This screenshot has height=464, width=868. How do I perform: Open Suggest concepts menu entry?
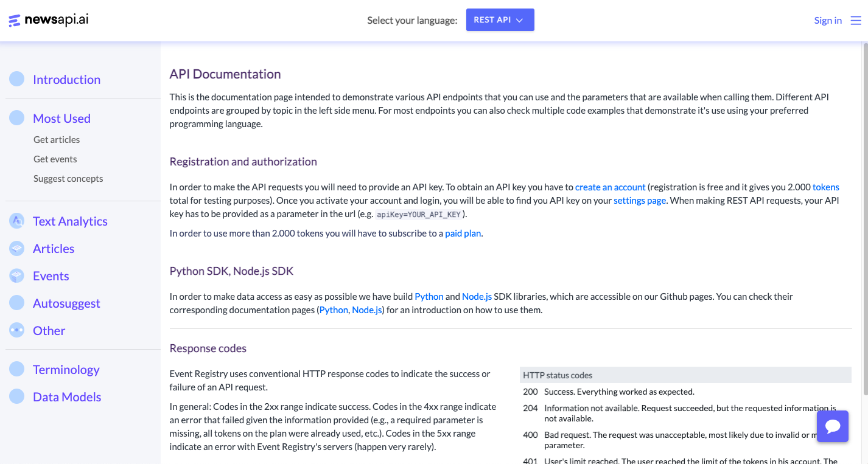coord(68,179)
